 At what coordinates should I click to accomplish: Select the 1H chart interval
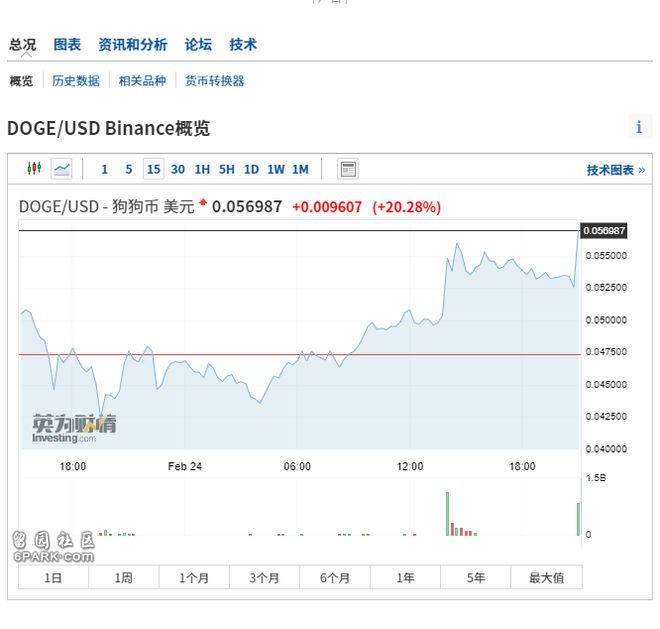coord(202,169)
